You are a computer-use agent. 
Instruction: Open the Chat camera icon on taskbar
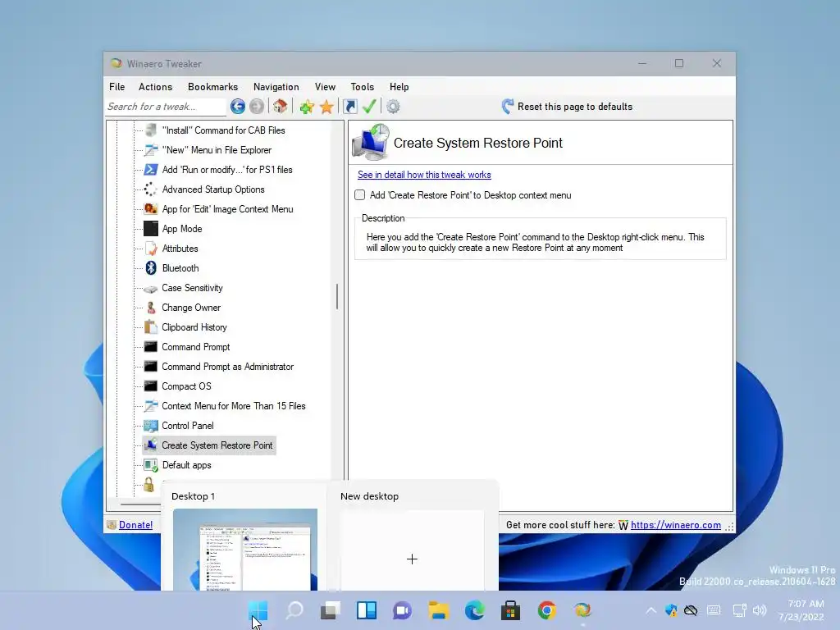(x=402, y=610)
